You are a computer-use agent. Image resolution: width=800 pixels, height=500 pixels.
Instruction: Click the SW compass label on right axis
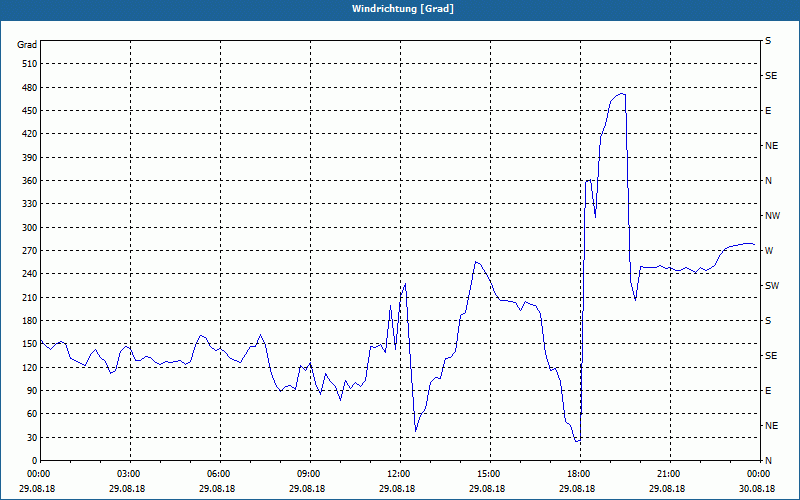[772, 286]
